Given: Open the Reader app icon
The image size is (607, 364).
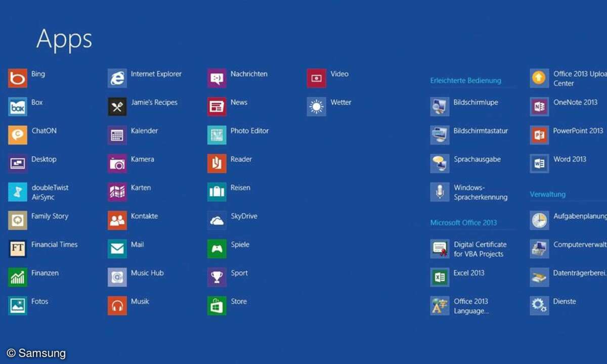Looking at the screenshot, I should 217,163.
